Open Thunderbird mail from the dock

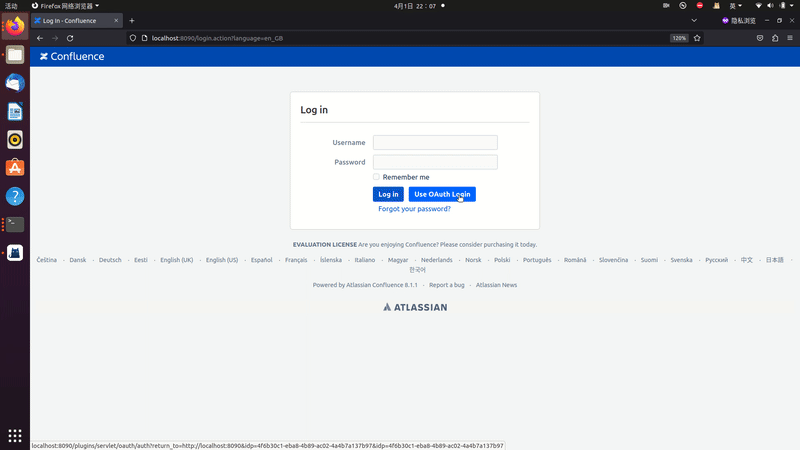pos(15,83)
